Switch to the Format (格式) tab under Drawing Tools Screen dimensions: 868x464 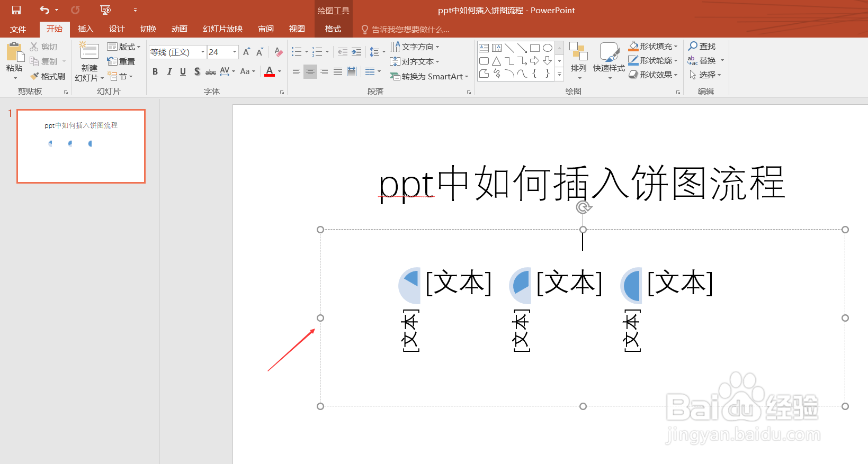pyautogui.click(x=333, y=29)
